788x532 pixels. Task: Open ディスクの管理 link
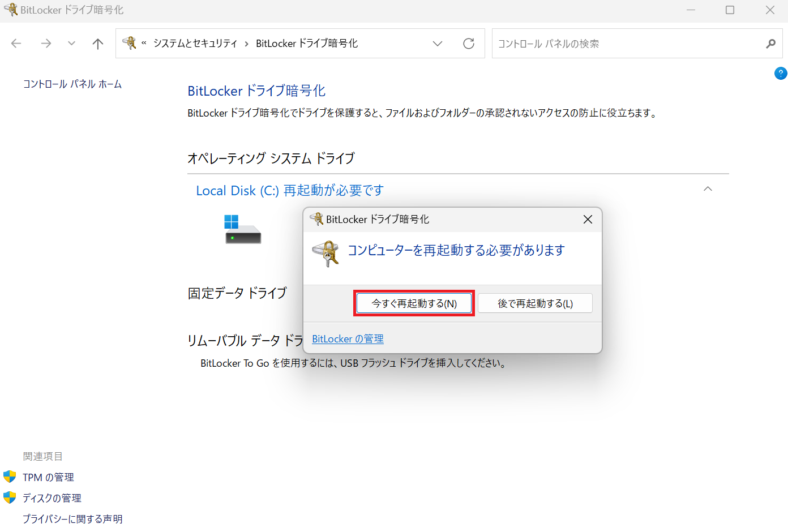pyautogui.click(x=52, y=499)
